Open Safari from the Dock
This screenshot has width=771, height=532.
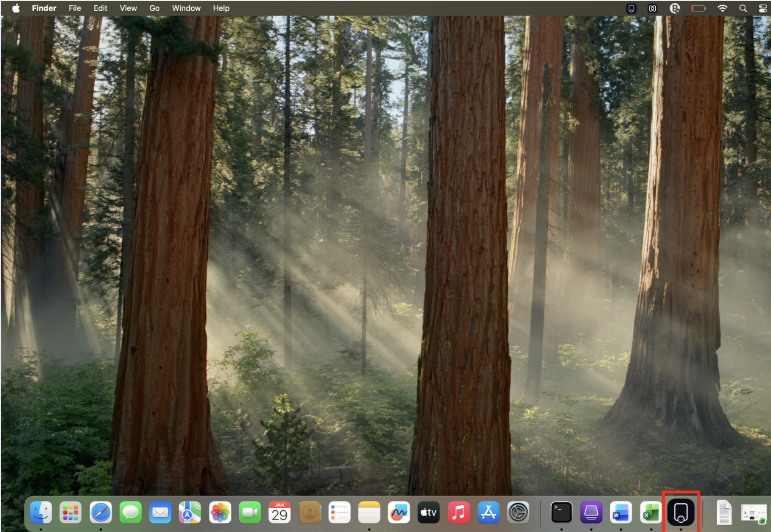[101, 512]
